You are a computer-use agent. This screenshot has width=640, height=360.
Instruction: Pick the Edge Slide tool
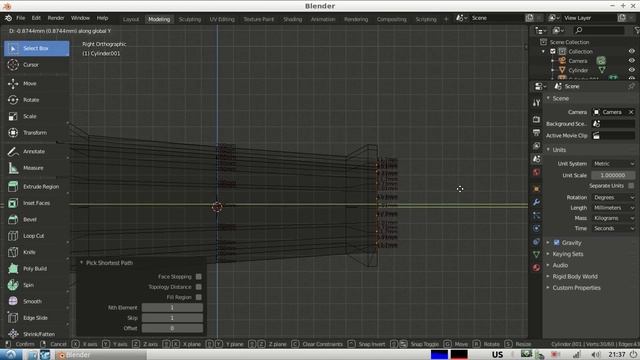click(36, 318)
